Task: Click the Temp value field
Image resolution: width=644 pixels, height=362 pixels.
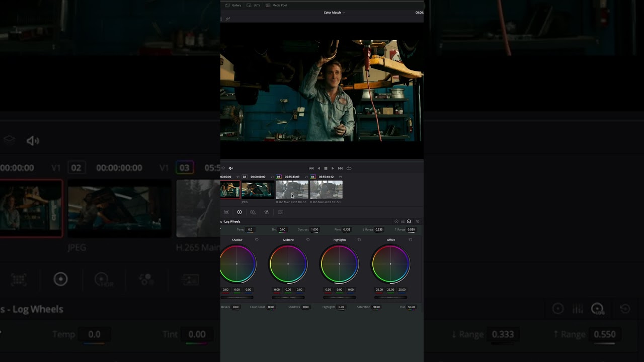Action: pyautogui.click(x=250, y=230)
